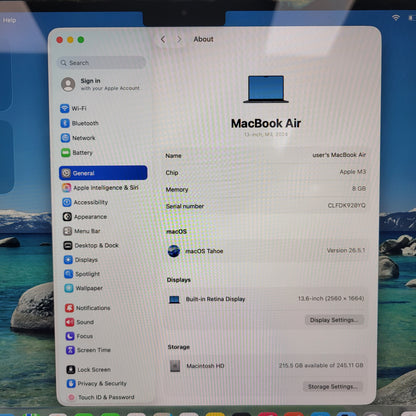The image size is (416, 416).
Task: Click the macOS Tahoe icon
Action: [174, 251]
